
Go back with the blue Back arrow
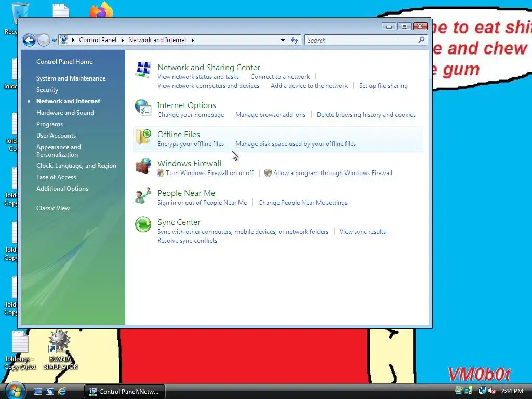pyautogui.click(x=29, y=41)
